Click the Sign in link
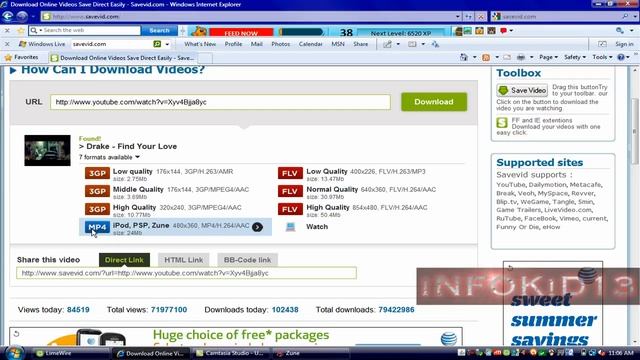 [624, 44]
